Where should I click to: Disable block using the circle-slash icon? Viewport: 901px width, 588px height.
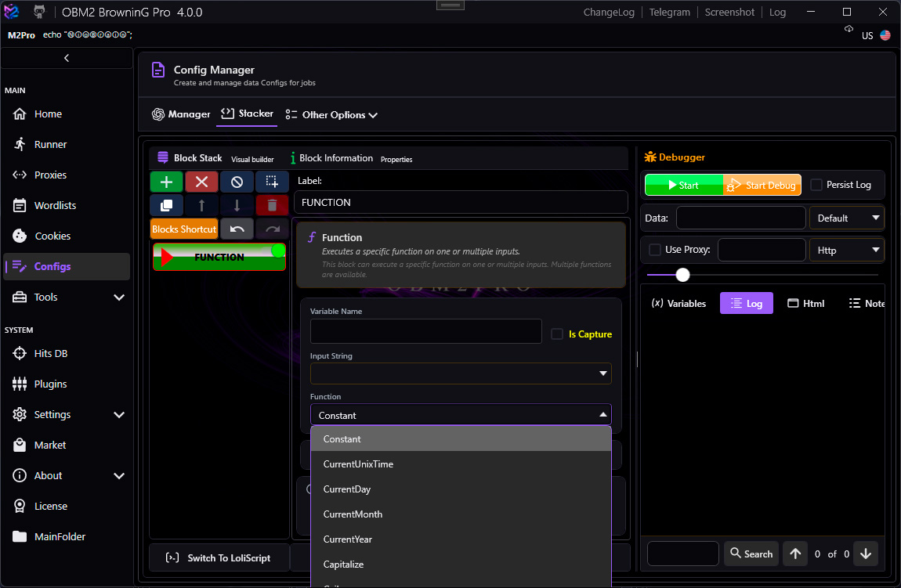click(x=237, y=182)
